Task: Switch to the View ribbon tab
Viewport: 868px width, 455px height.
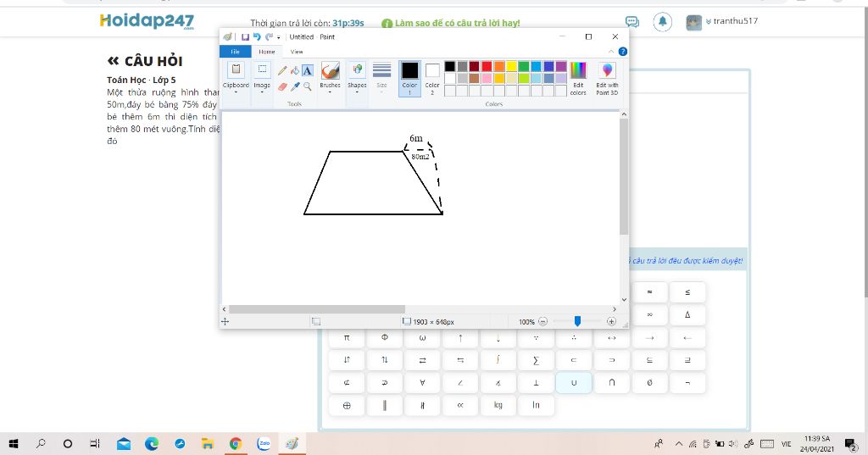Action: (x=297, y=52)
